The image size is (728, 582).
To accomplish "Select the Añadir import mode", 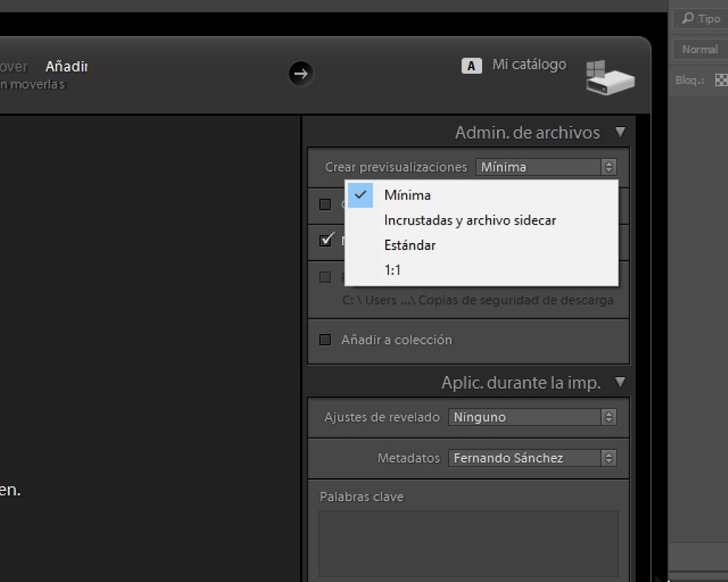I will tap(67, 66).
